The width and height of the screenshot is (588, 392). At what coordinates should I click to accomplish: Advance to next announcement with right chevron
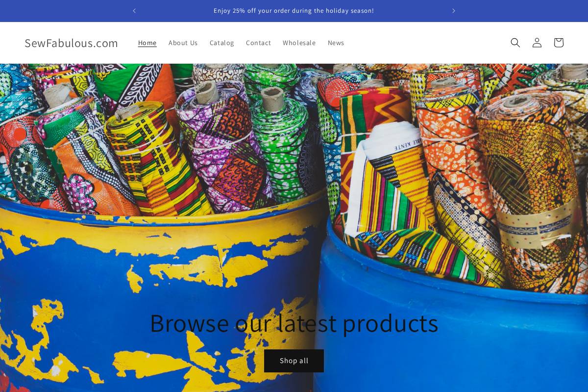(454, 11)
